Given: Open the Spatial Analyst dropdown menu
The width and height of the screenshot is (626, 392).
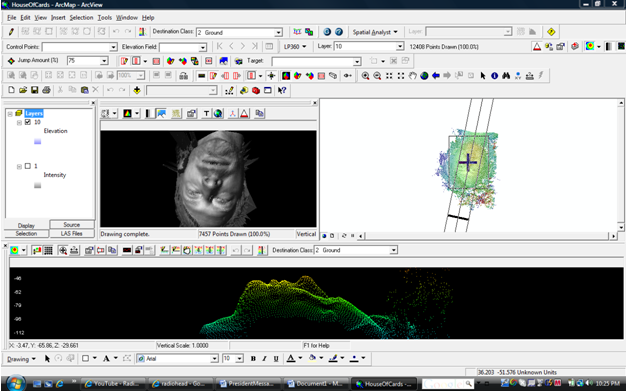Looking at the screenshot, I should click(x=375, y=32).
